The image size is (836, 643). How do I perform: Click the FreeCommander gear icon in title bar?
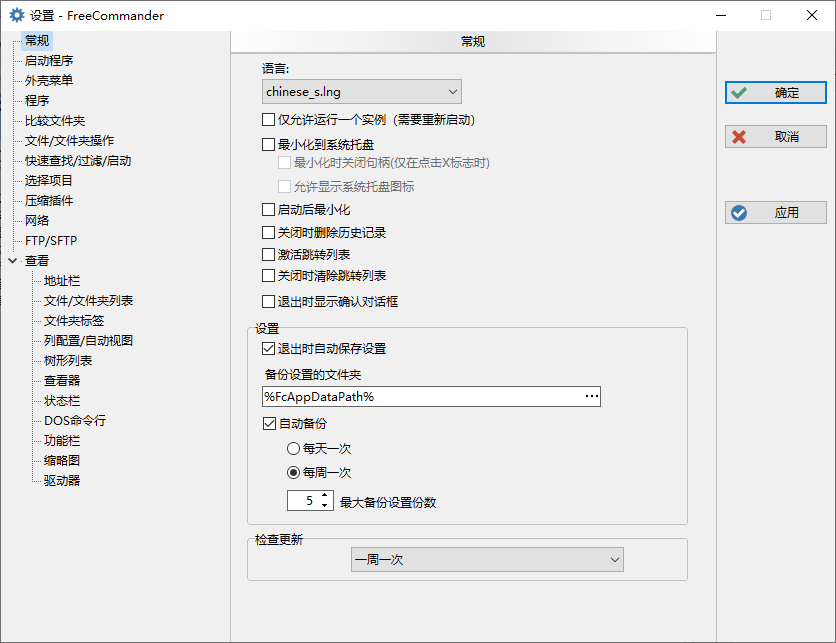click(x=15, y=15)
